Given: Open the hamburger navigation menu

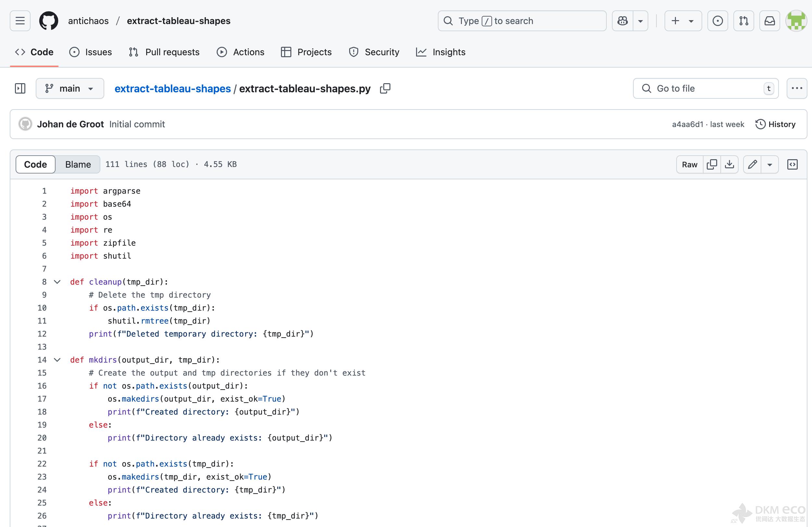Looking at the screenshot, I should [20, 21].
